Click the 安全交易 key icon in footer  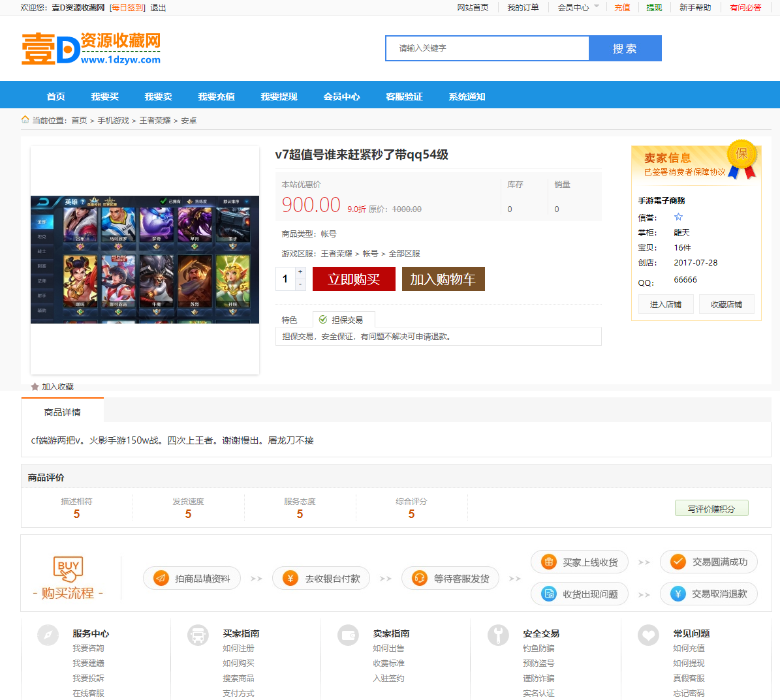click(498, 635)
